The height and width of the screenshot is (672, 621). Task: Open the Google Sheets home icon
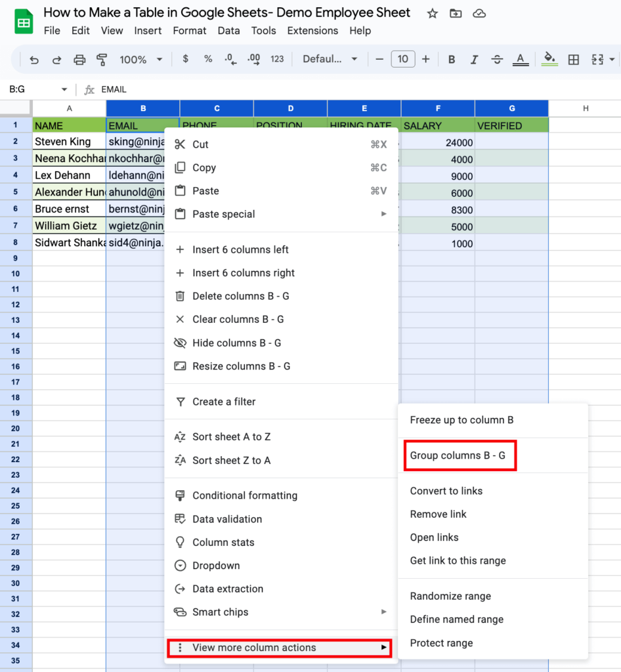coord(24,21)
